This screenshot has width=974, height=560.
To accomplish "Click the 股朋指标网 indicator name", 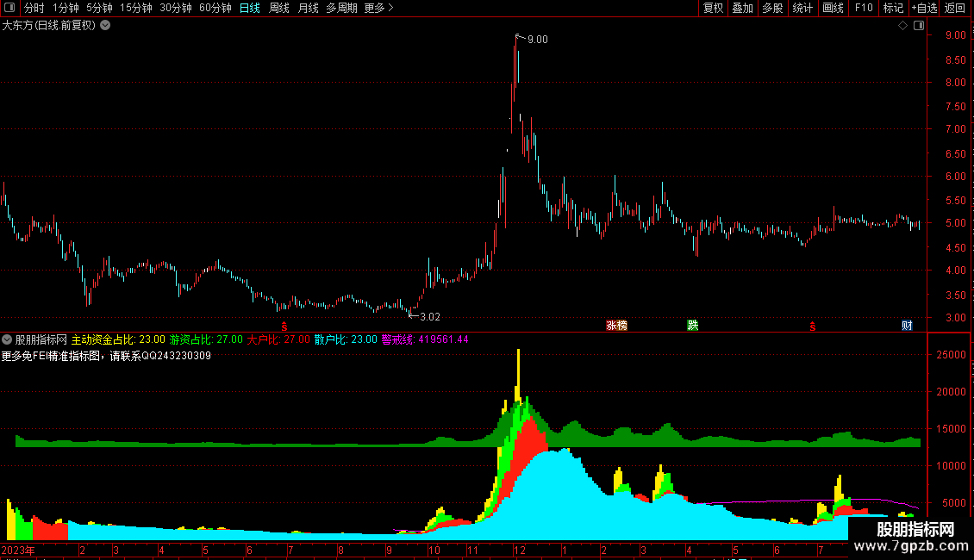I will (41, 339).
